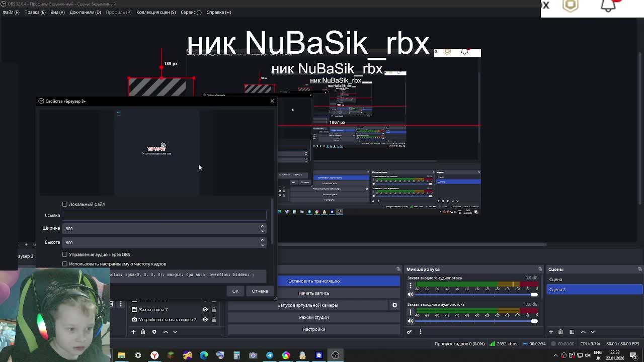Toggle visibility of Устройство захвата видео 2
The width and height of the screenshot is (644, 362).
tap(205, 320)
